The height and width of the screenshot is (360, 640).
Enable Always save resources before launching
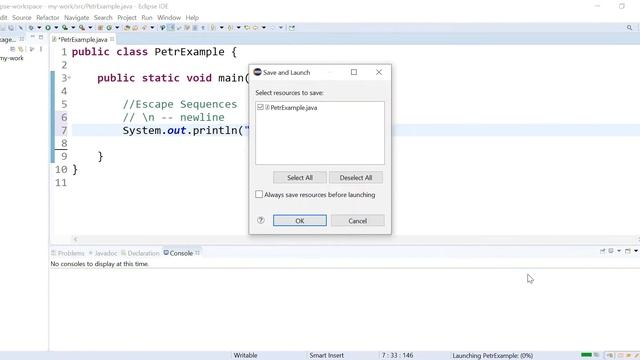[259, 194]
